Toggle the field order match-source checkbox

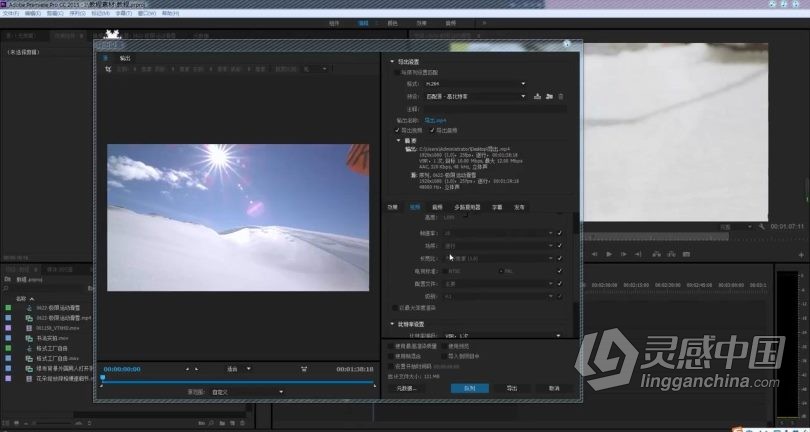pyautogui.click(x=559, y=246)
